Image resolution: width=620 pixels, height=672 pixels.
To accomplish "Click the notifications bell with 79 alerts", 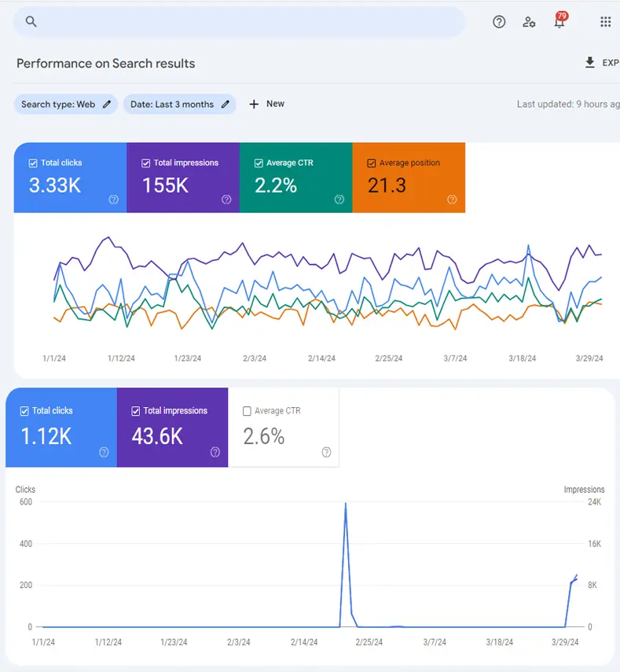I will pyautogui.click(x=559, y=22).
